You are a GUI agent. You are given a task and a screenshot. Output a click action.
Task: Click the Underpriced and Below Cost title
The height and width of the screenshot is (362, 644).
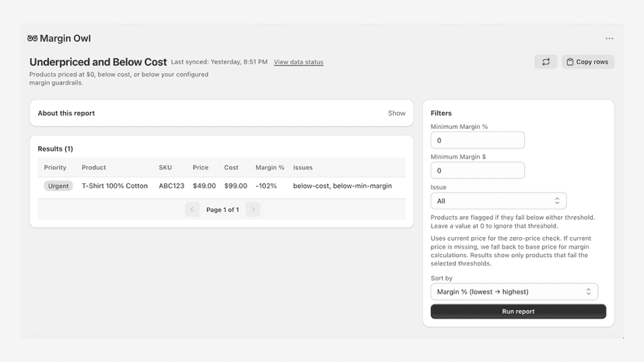[98, 62]
